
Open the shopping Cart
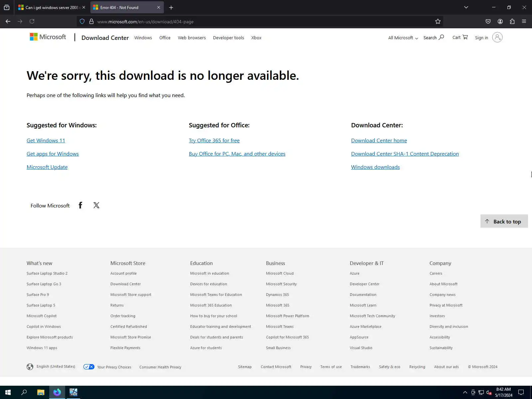pyautogui.click(x=460, y=37)
